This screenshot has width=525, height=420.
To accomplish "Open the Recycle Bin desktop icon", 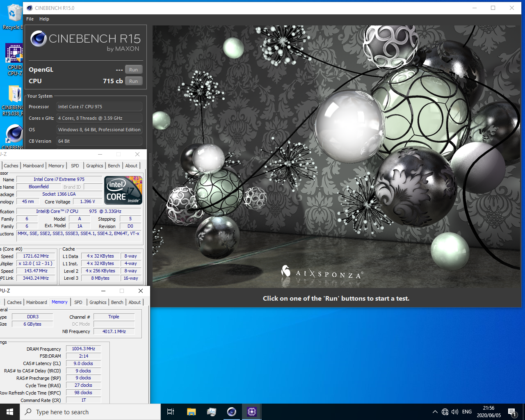I will coord(14,16).
